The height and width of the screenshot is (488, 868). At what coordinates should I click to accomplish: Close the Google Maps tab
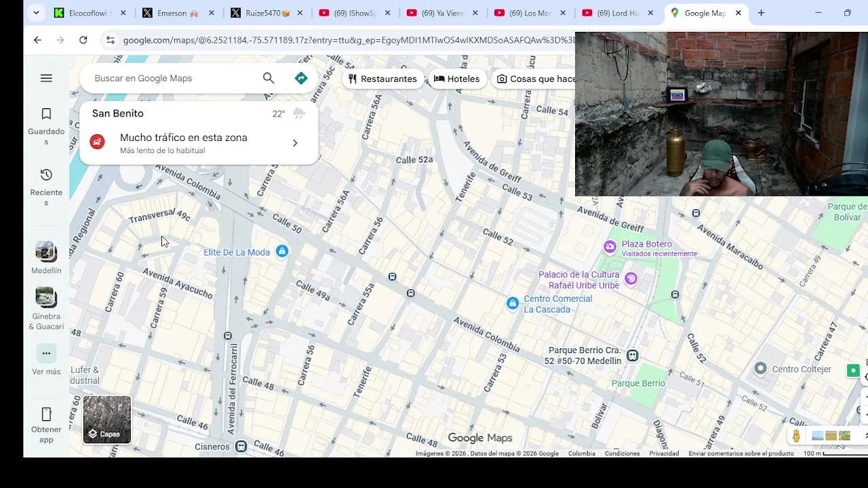(738, 13)
